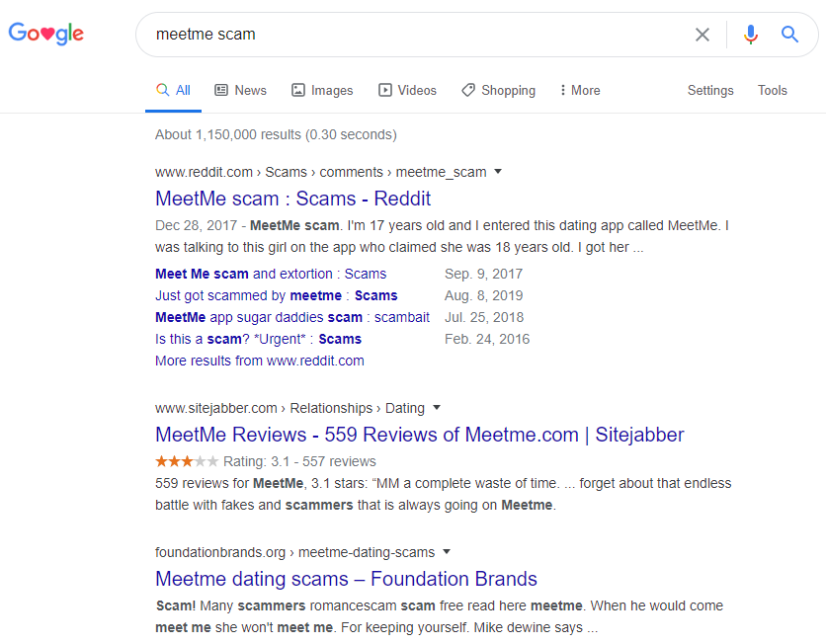826x644 pixels.
Task: Open 'Meet Me scam and extortion : Scams' link
Action: (x=271, y=274)
